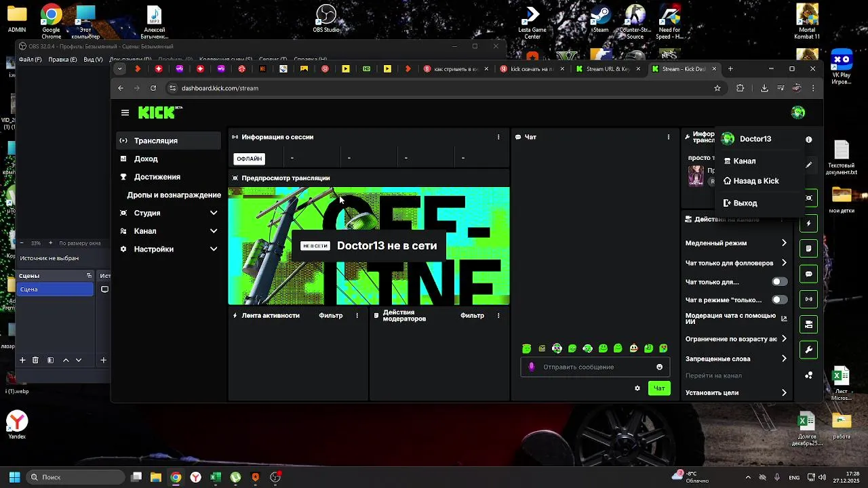The image size is (868, 488).
Task: Click the stream preview offline thumbnail
Action: (x=368, y=246)
